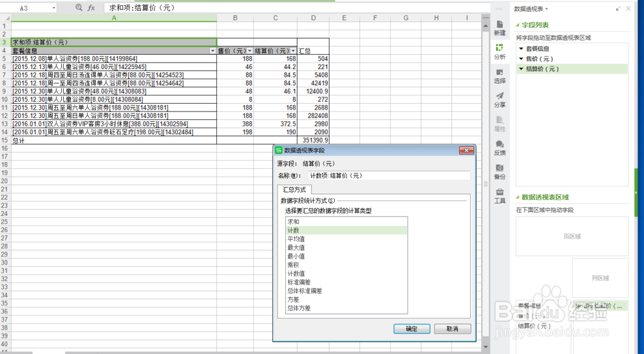Select the 汇总方式 tab

point(294,190)
